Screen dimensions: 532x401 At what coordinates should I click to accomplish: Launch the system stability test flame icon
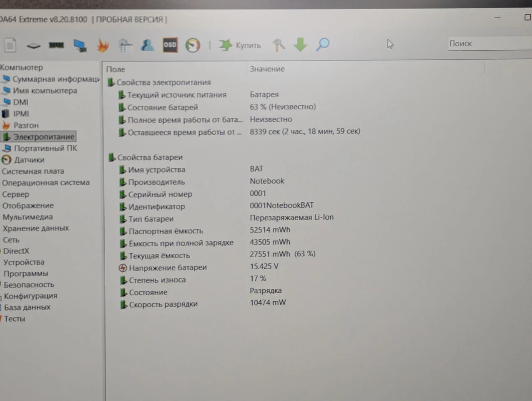point(103,45)
